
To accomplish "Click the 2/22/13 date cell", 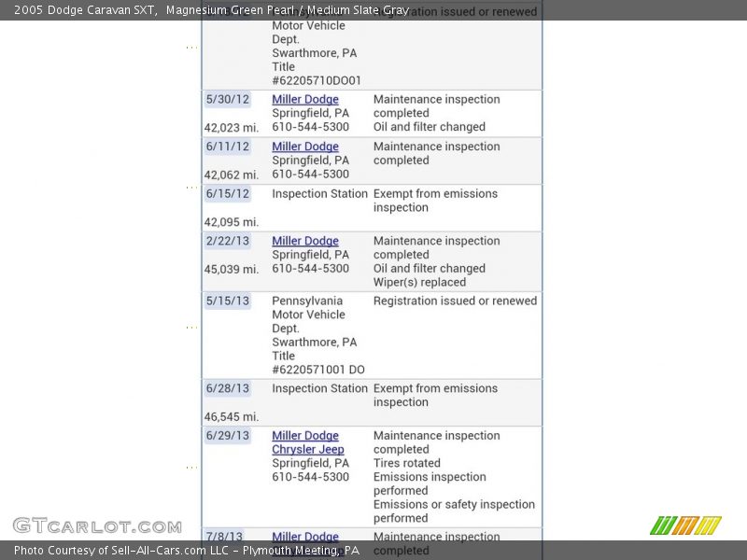I will coord(228,241).
